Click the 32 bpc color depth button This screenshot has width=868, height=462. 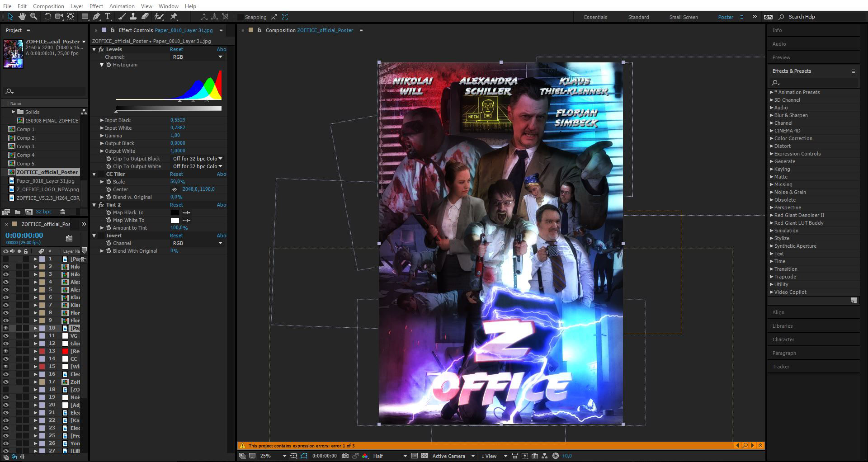[44, 212]
